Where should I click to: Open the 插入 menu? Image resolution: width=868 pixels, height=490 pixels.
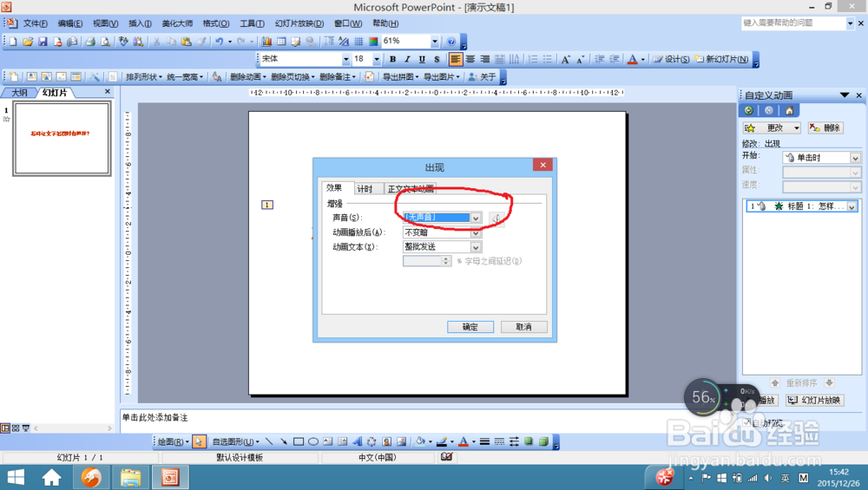pyautogui.click(x=140, y=23)
